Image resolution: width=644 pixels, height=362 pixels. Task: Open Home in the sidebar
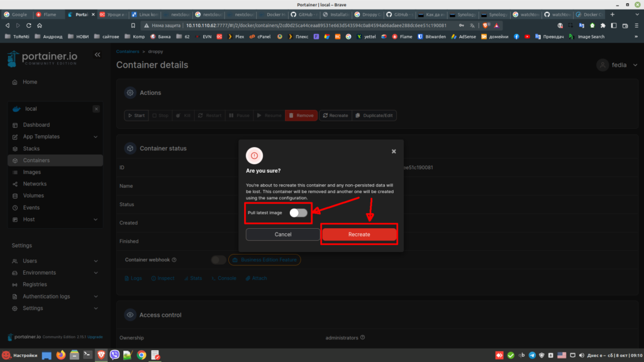pyautogui.click(x=30, y=82)
